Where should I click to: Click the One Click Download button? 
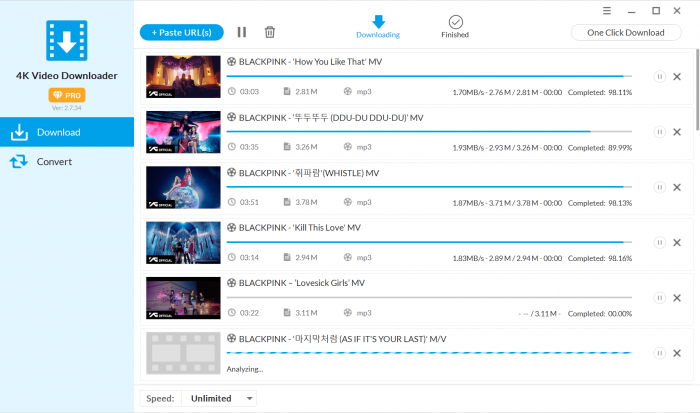[x=626, y=32]
